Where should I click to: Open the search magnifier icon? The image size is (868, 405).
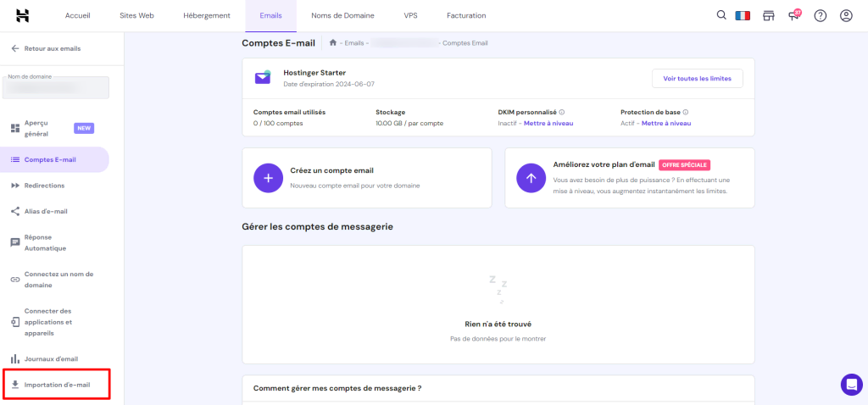pos(721,15)
